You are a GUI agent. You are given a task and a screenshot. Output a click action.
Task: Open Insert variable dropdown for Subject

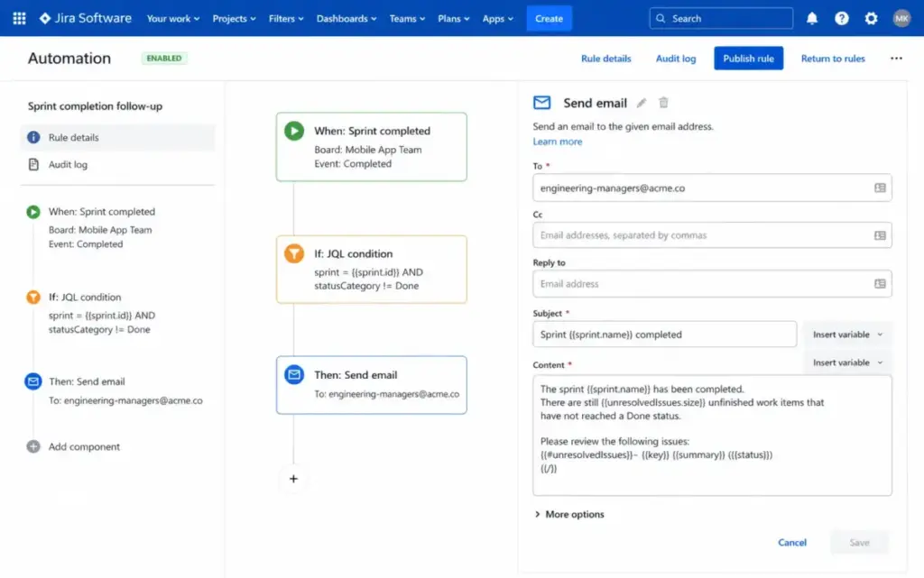(x=848, y=335)
